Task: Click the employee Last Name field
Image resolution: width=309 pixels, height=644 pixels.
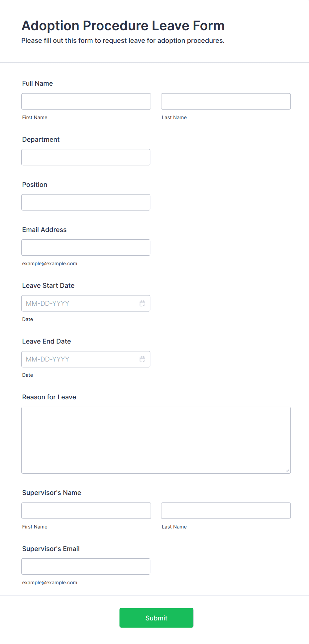Action: 226,101
